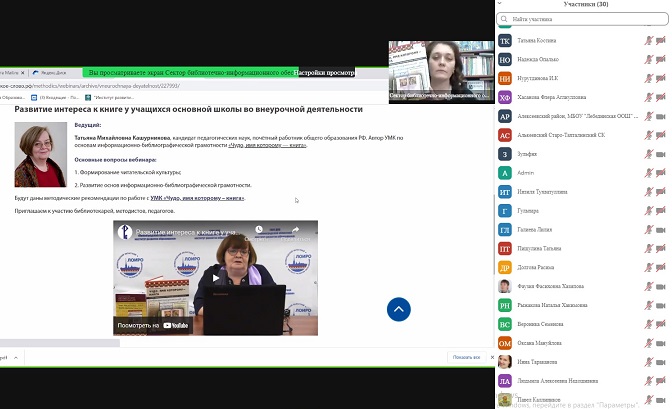Click the green РН participant avatar
This screenshot has width=672, height=409.
click(x=505, y=305)
